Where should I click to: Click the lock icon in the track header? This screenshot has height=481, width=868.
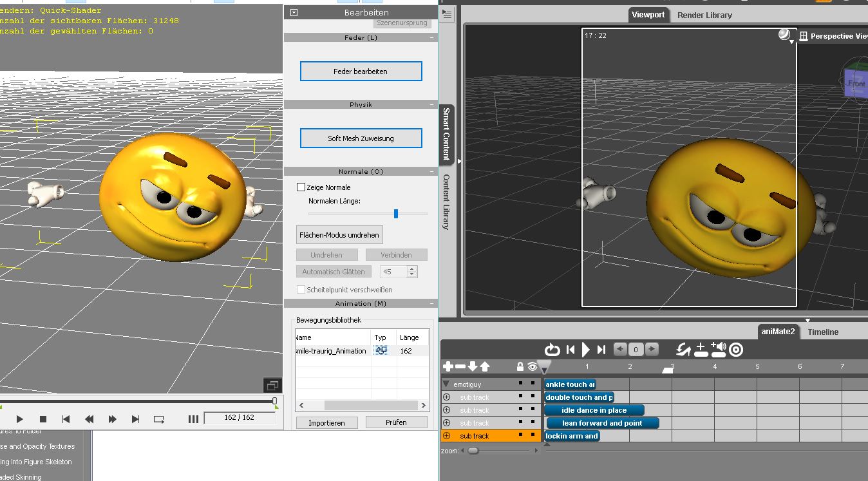[x=520, y=366]
